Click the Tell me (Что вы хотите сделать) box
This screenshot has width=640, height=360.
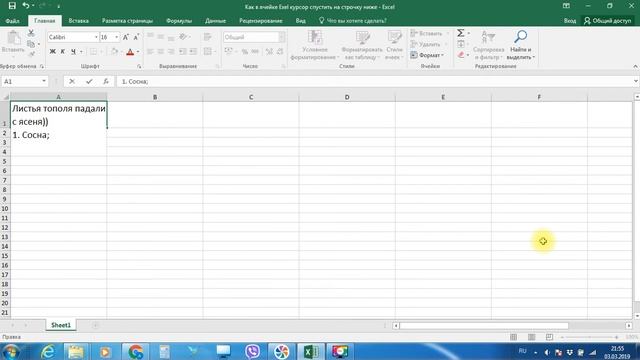(x=352, y=21)
